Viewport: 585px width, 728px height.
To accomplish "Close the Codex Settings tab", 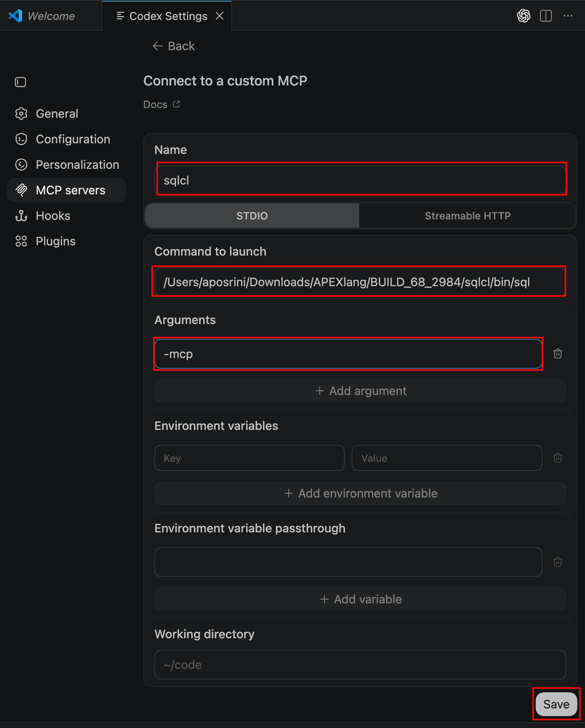I will [219, 16].
